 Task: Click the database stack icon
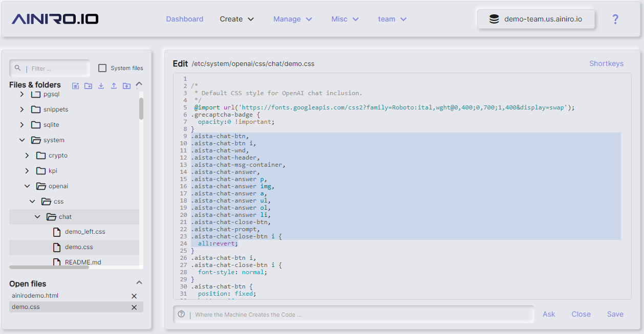494,19
